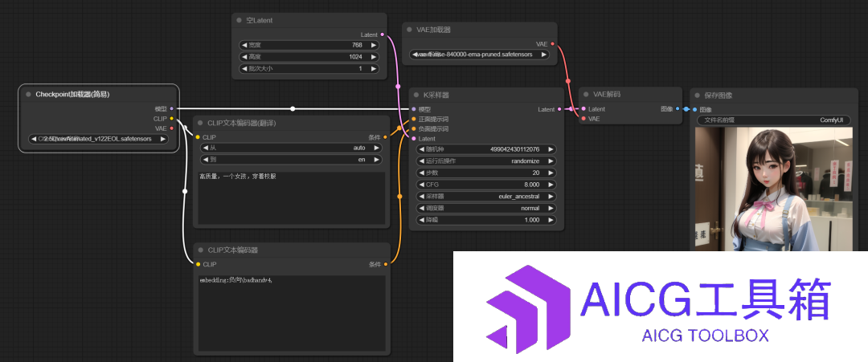The image size is (868, 362).
Task: Click the 条件 output socket on bottom CLIP文本编码器
Action: pos(385,264)
